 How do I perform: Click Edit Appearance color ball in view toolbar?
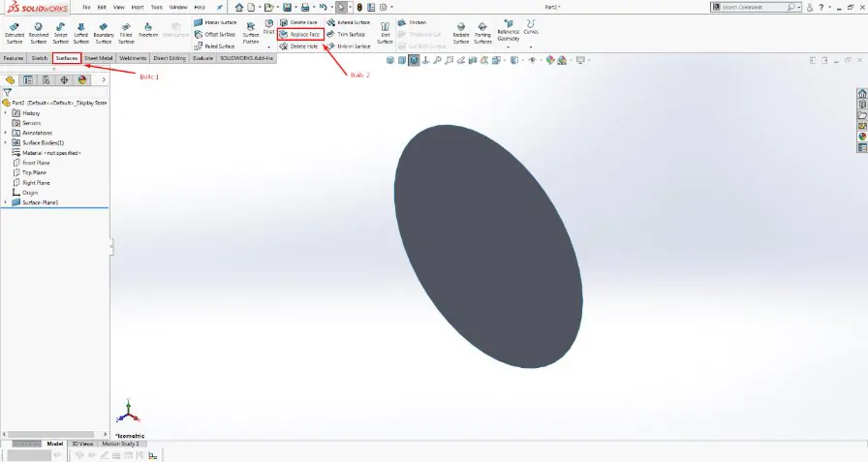pos(549,60)
